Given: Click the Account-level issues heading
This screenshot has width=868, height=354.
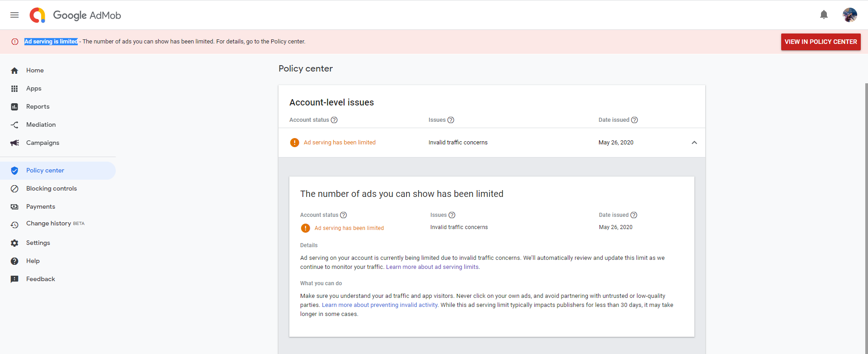Looking at the screenshot, I should [331, 103].
